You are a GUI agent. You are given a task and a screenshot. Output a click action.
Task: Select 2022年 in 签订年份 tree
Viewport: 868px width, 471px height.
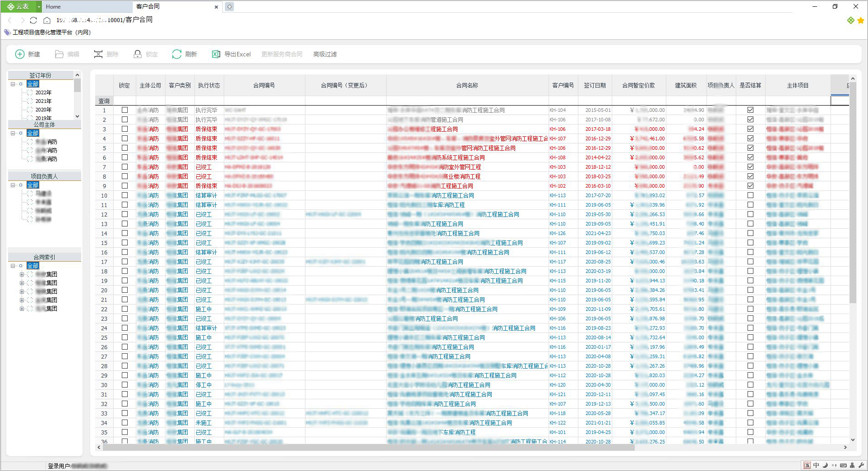(x=43, y=92)
